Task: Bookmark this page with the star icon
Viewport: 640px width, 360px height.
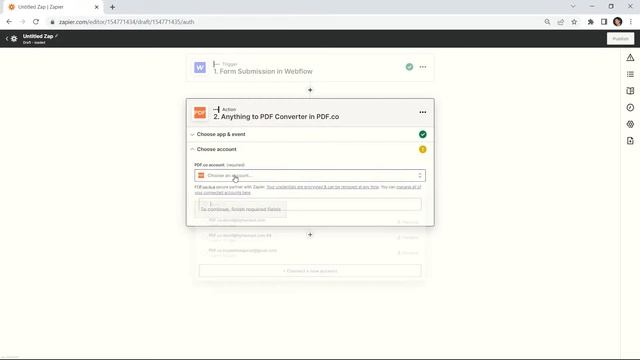Action: coord(574,22)
